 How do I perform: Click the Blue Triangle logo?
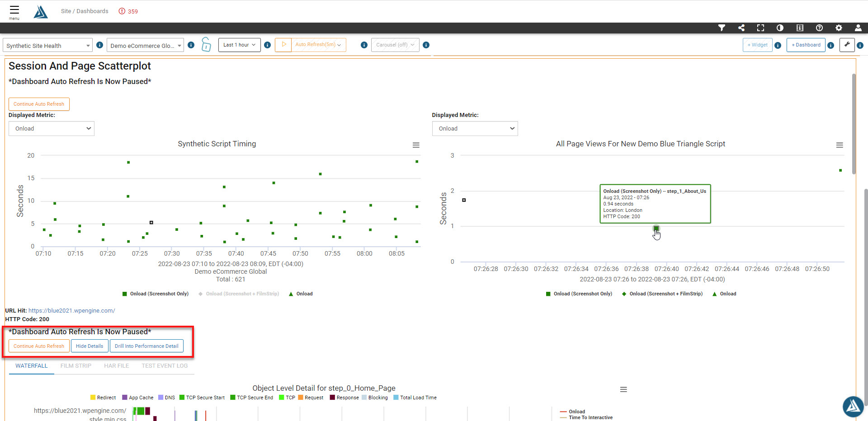(x=41, y=12)
